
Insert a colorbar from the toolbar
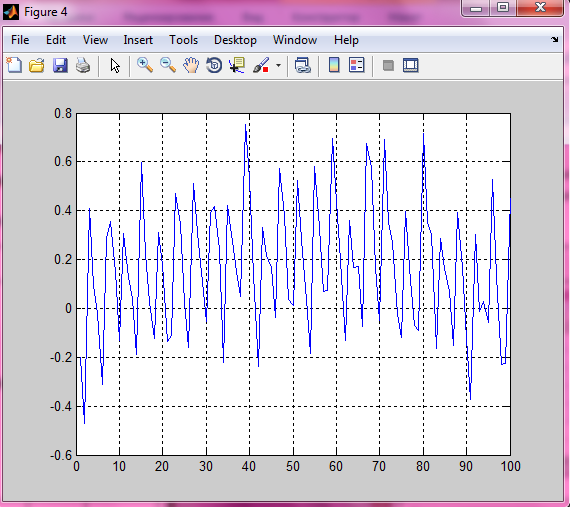(334, 65)
